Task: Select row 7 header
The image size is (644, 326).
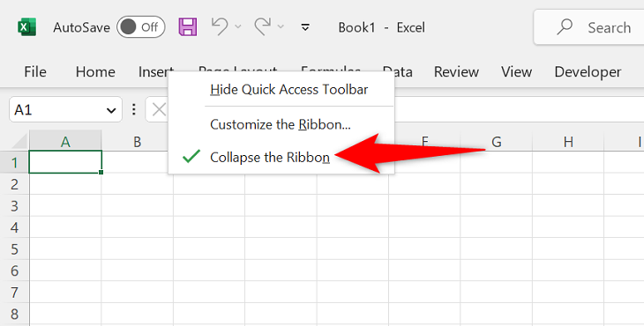Action: [x=14, y=292]
